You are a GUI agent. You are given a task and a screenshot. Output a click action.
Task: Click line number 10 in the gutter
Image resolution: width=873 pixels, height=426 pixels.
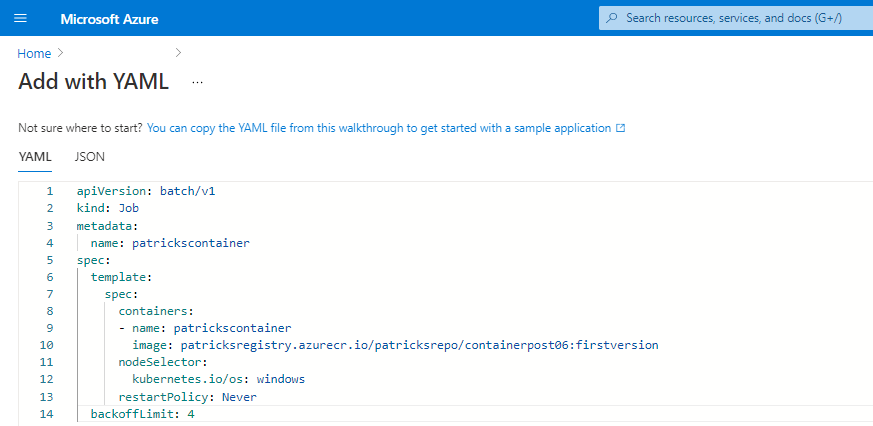(47, 345)
